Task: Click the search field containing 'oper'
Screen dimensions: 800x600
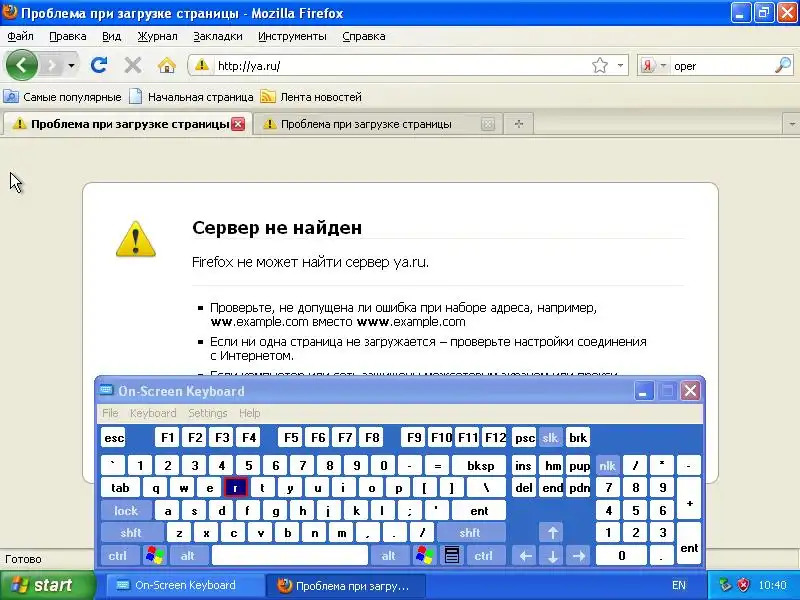Action: click(x=722, y=65)
